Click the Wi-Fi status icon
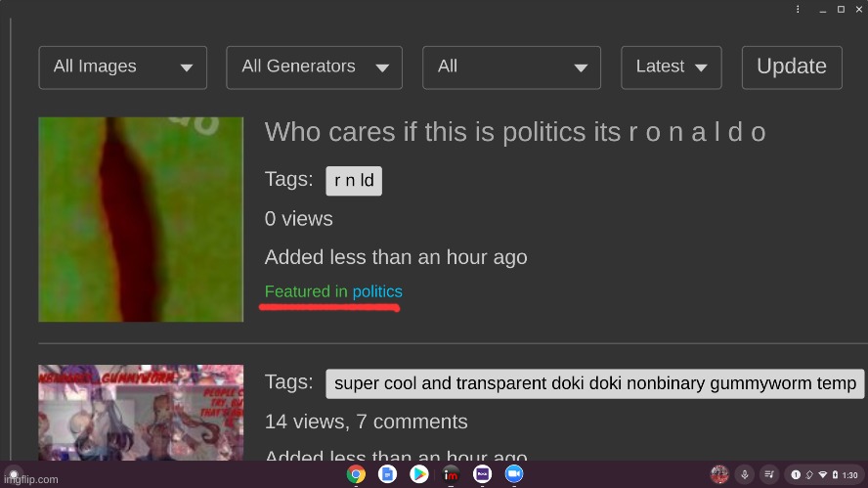 coord(823,474)
